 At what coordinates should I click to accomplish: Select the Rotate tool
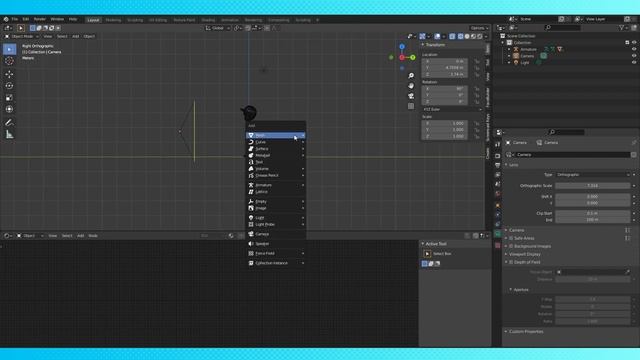9,86
